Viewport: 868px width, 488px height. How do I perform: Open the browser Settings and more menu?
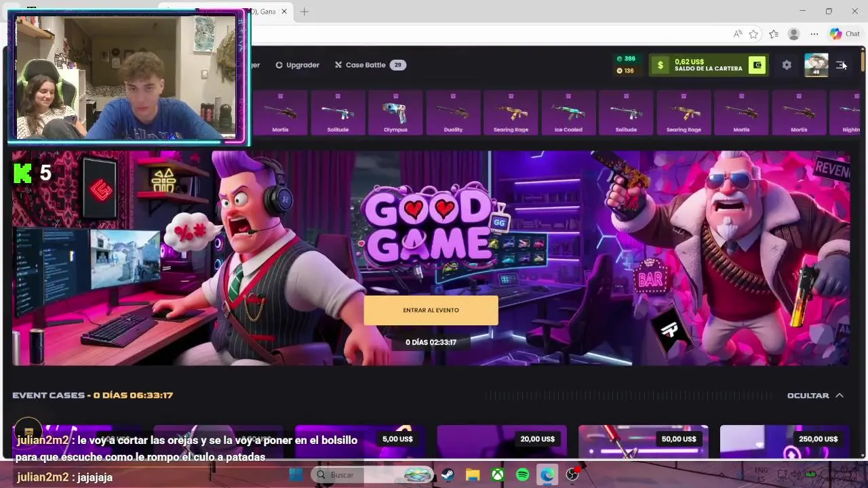(x=814, y=34)
